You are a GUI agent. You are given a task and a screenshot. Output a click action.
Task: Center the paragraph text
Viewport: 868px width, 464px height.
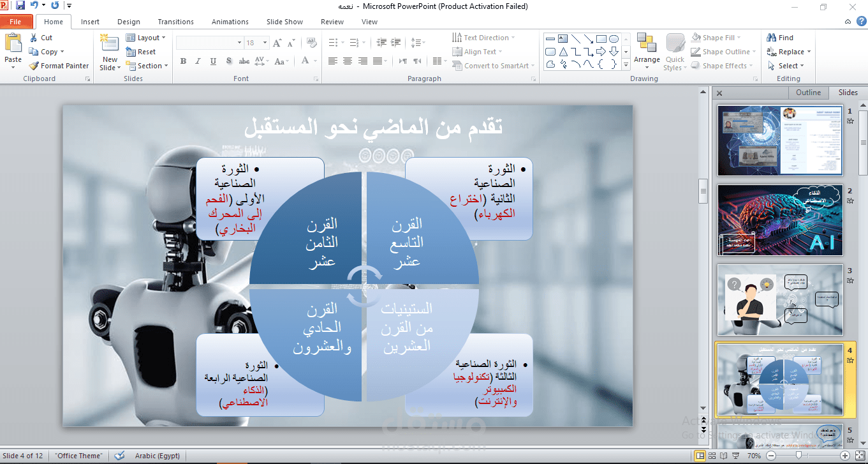348,61
